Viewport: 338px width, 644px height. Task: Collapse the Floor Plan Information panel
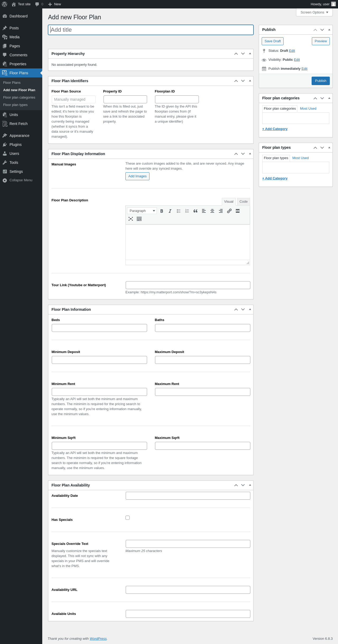coord(250,309)
